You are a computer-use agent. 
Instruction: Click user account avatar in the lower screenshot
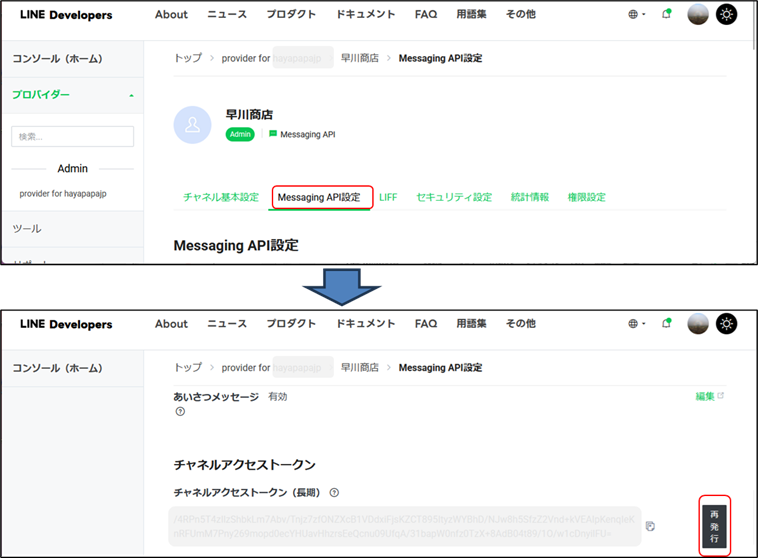[x=698, y=324]
